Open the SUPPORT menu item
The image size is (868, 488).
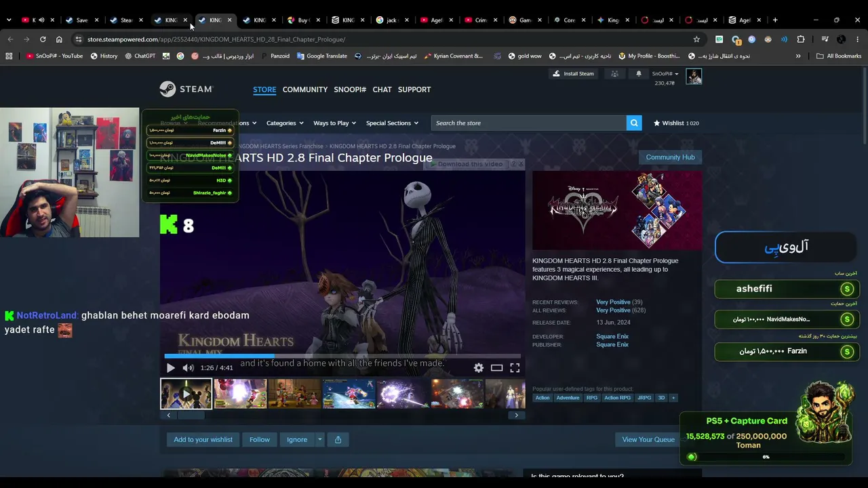[x=414, y=89]
